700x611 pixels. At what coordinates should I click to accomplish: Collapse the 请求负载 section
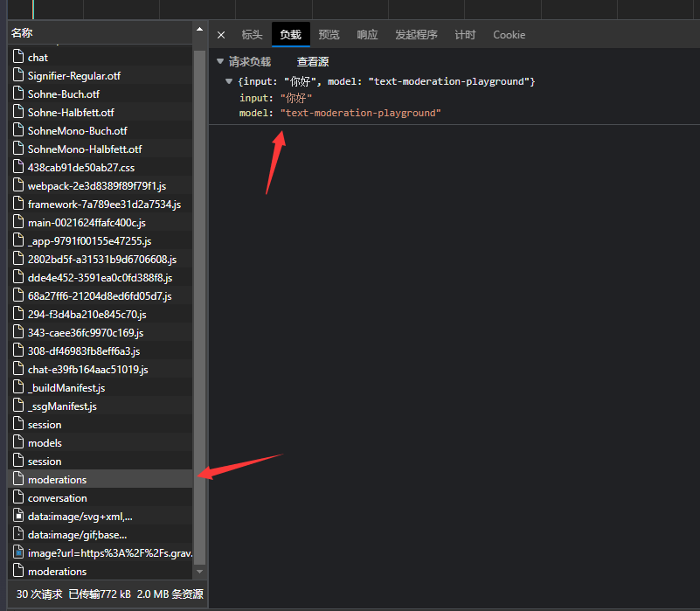[x=220, y=61]
